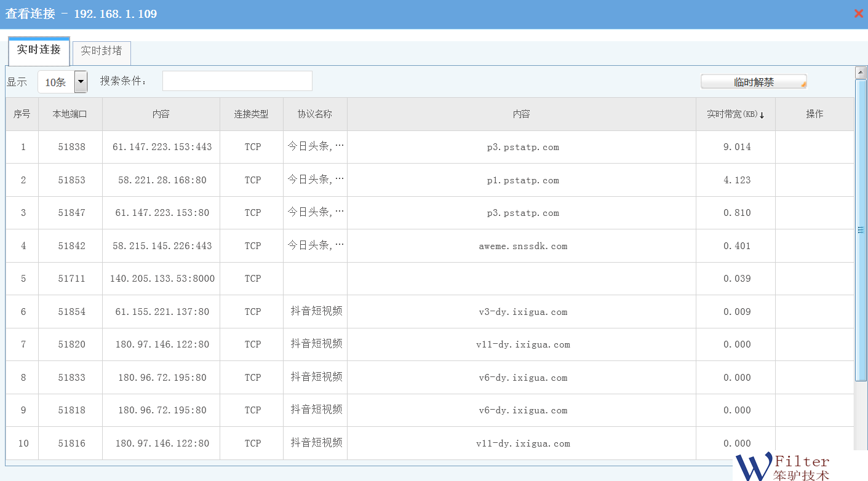The height and width of the screenshot is (481, 868).
Task: Click the p1.pstatp.com host cell
Action: click(523, 180)
